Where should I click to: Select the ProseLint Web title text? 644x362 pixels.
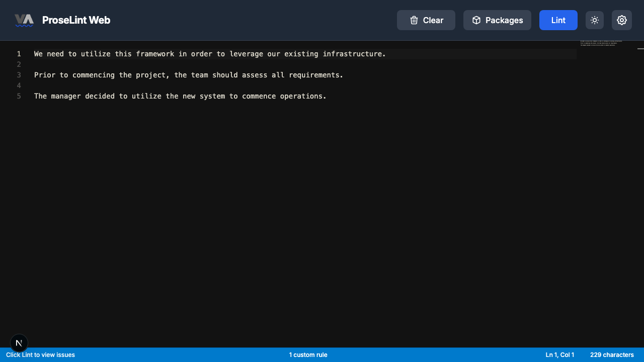pos(76,20)
